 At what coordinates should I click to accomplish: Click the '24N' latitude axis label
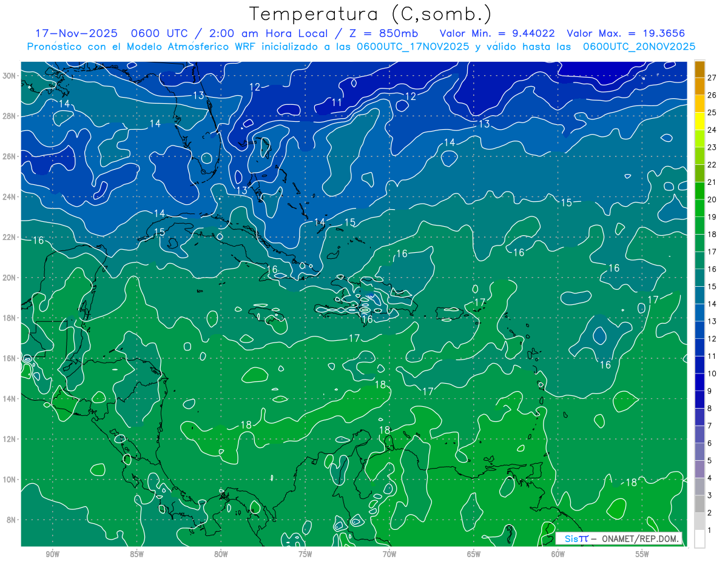(10, 196)
